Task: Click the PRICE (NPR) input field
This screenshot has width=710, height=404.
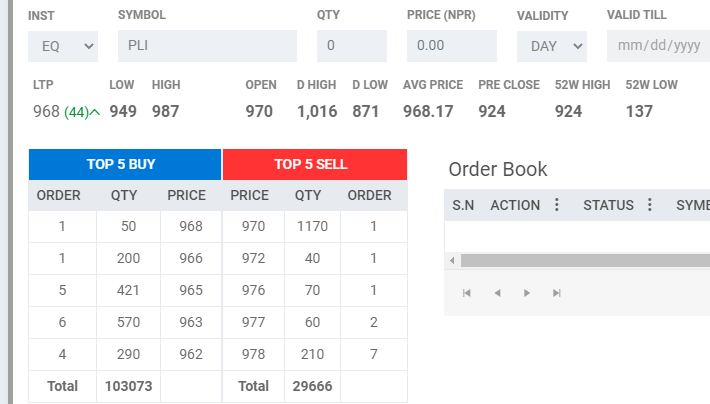Action: 451,46
